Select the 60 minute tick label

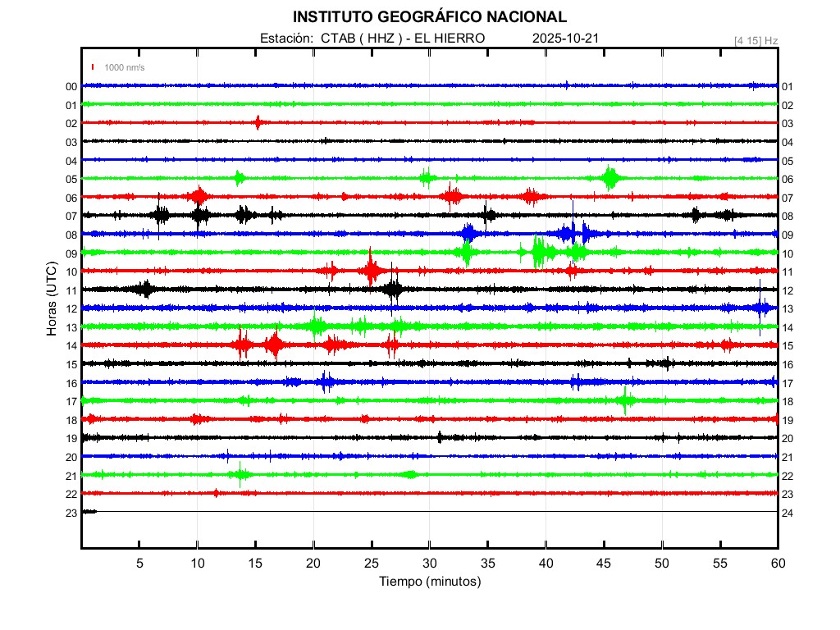[x=778, y=563]
